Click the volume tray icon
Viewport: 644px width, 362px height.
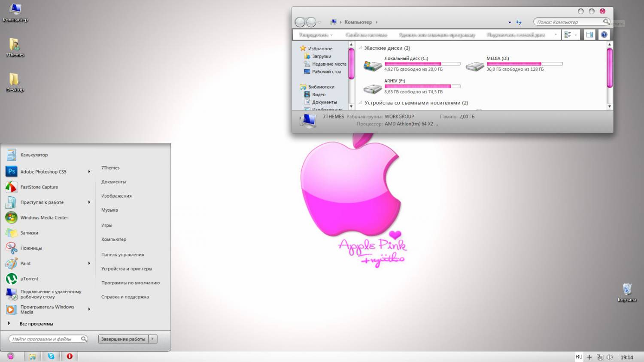click(x=610, y=357)
